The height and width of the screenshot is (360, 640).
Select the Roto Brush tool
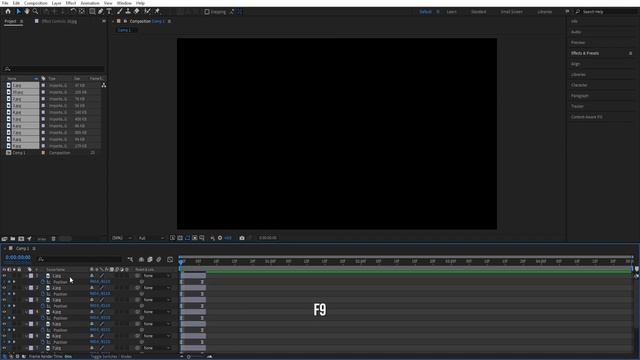tap(147, 11)
